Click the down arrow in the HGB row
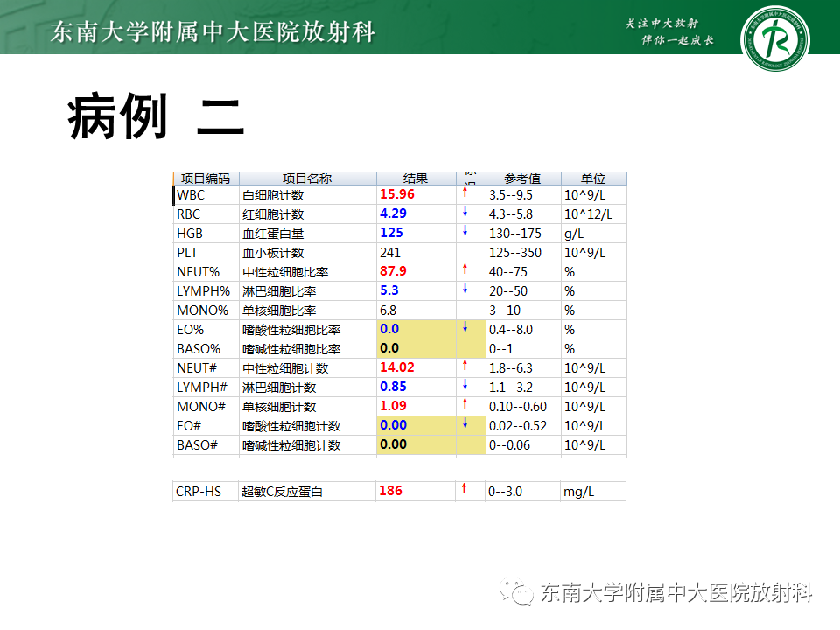Screen dimensions: 840x630 465,230
